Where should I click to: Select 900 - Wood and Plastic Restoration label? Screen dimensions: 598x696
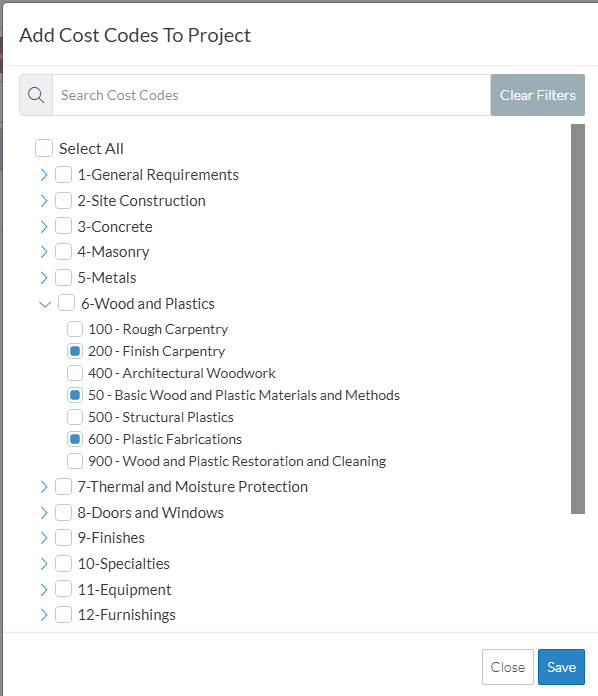coord(237,461)
